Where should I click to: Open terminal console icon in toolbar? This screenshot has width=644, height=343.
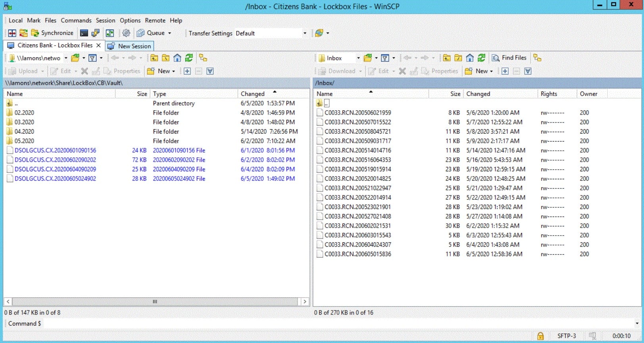[84, 33]
